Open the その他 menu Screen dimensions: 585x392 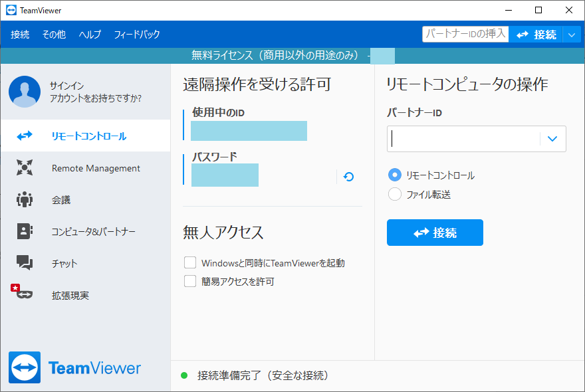click(54, 35)
